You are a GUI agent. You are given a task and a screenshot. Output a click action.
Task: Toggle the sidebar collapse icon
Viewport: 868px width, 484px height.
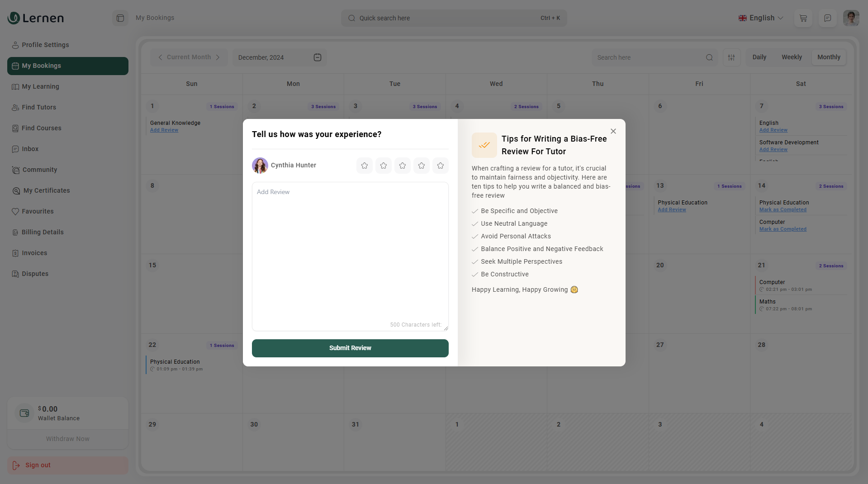[x=120, y=18]
